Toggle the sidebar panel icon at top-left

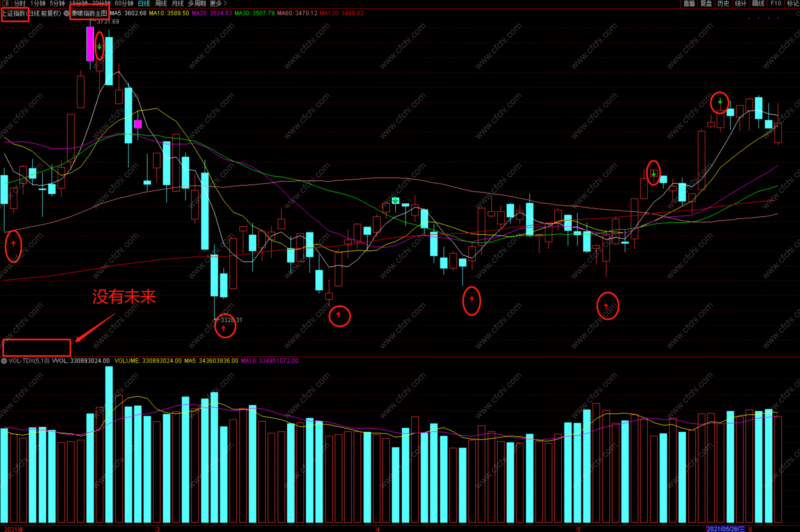click(5, 3)
